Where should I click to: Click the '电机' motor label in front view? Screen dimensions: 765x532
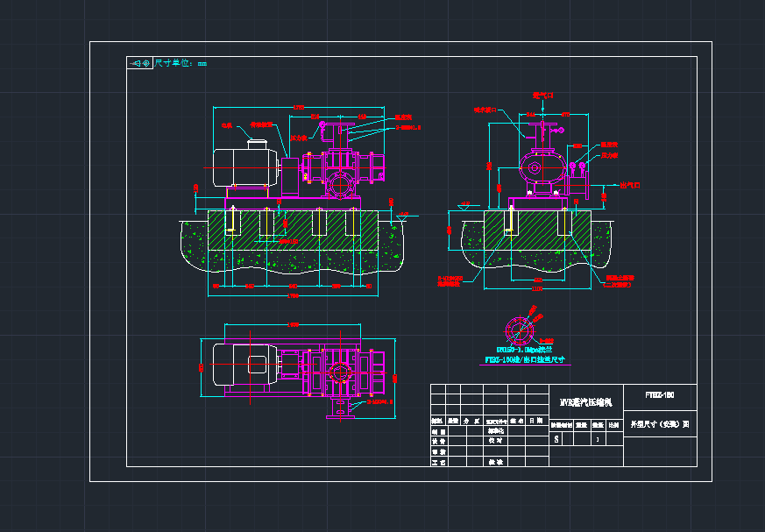pos(226,125)
